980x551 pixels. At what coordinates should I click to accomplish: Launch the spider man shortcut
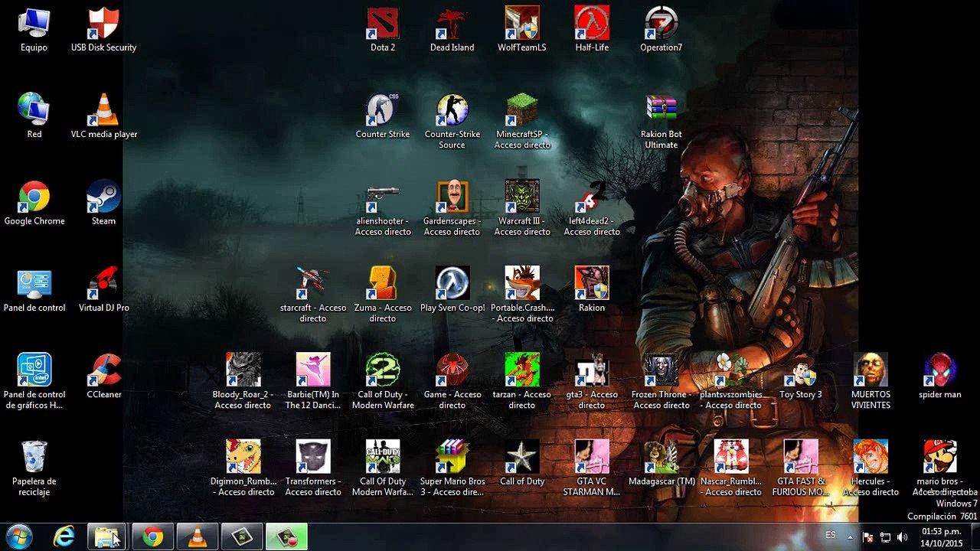(x=940, y=377)
